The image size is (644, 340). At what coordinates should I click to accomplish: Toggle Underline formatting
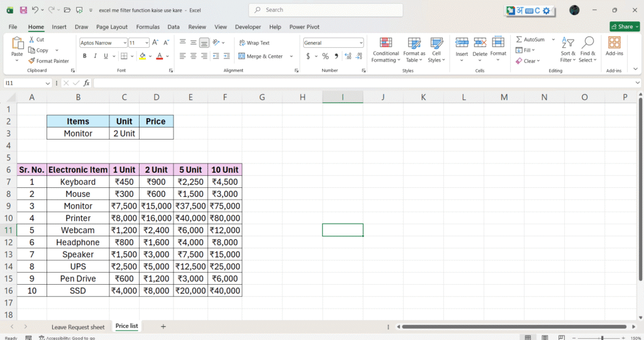106,56
